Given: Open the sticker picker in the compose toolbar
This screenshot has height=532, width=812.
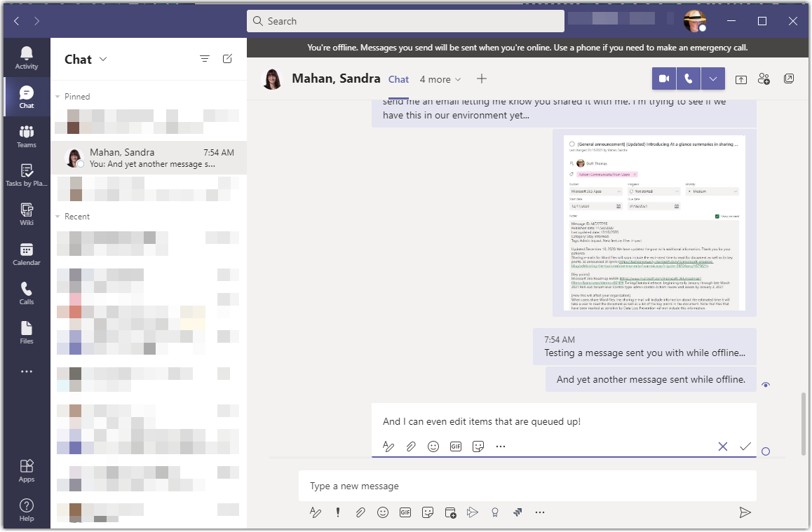Looking at the screenshot, I should click(428, 512).
